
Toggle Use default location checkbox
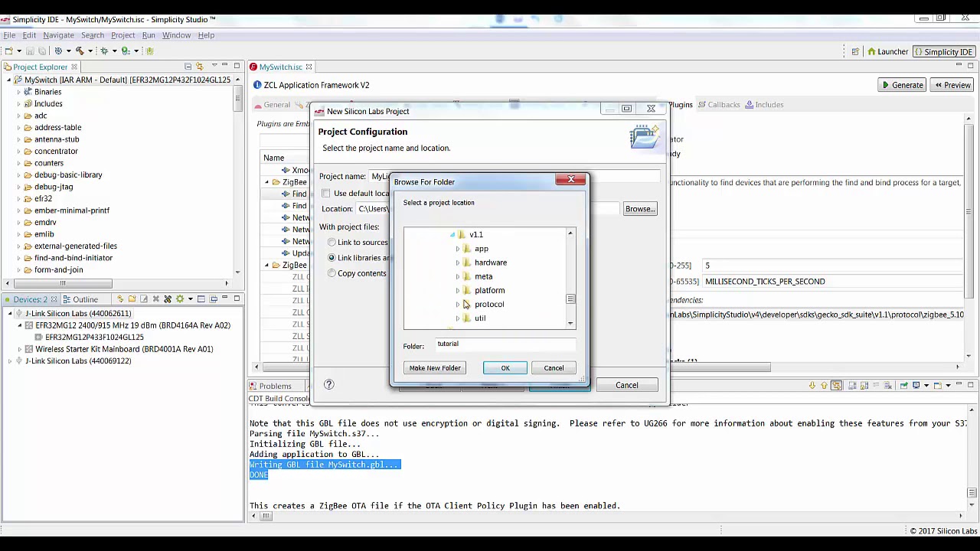[x=326, y=194]
